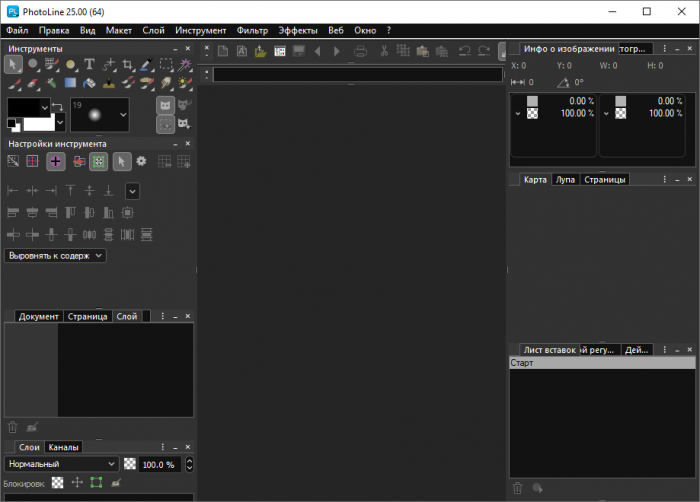This screenshot has width=700, height=502.
Task: Toggle lock transparency in Блокировк row
Action: click(x=58, y=483)
